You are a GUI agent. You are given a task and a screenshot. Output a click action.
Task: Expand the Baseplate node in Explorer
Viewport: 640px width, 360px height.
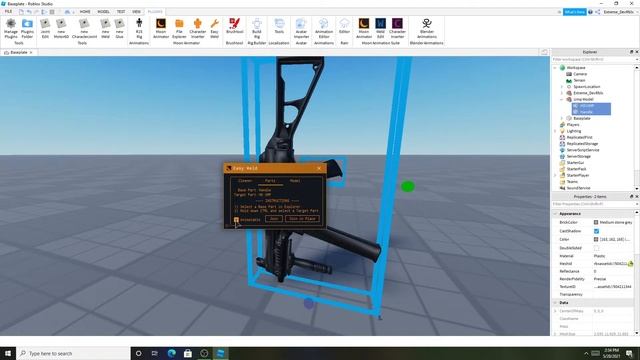562,118
